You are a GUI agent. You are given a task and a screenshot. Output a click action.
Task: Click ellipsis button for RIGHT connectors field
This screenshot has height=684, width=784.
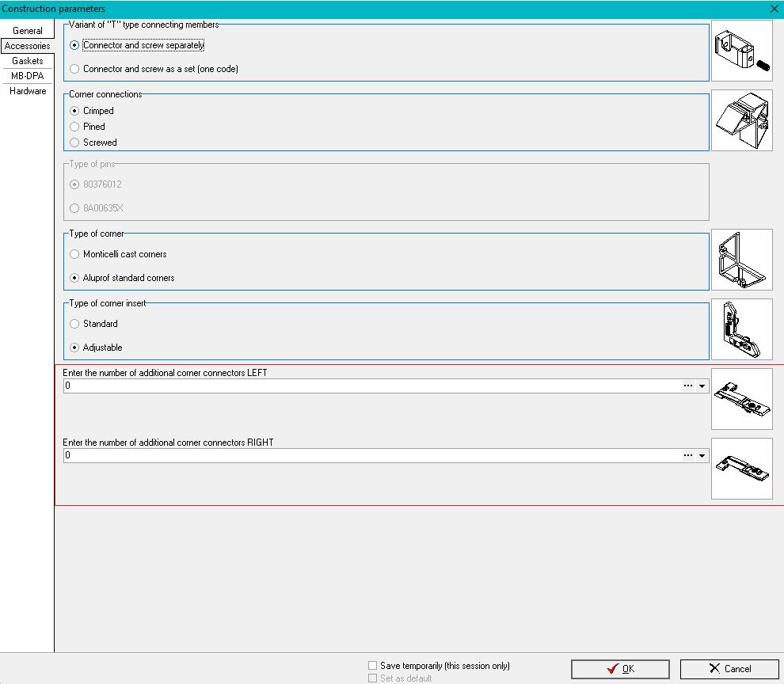[x=687, y=456]
